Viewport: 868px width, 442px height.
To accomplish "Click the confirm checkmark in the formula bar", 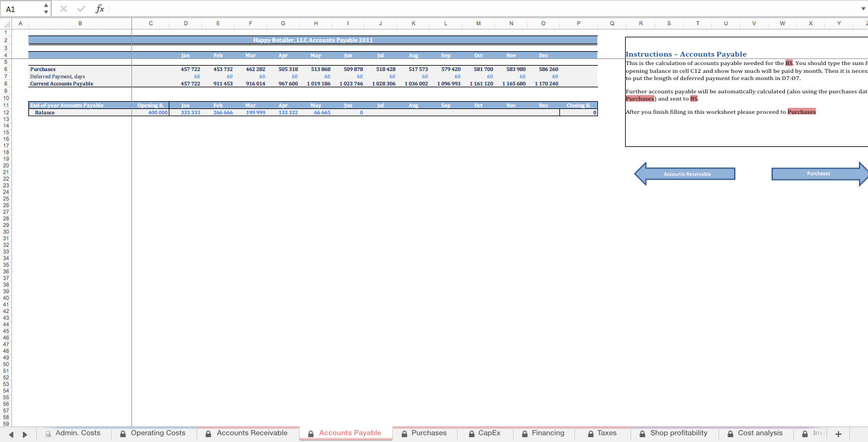I will [x=80, y=8].
